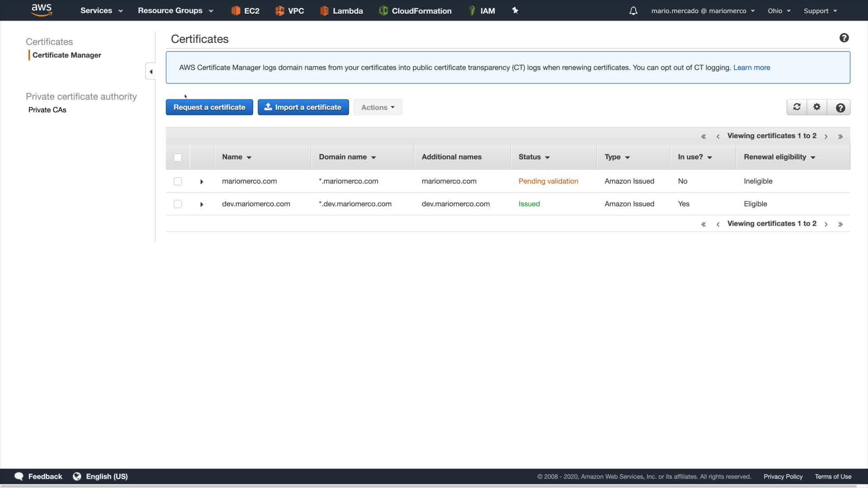
Task: Check the mariomerco.com certificate checkbox
Action: pos(178,181)
